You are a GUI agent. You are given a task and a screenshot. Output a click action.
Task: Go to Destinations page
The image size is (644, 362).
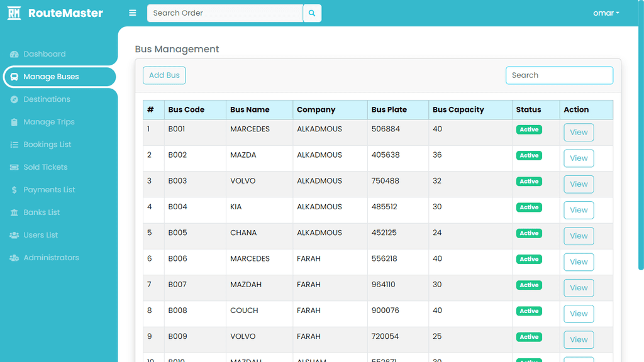[47, 99]
